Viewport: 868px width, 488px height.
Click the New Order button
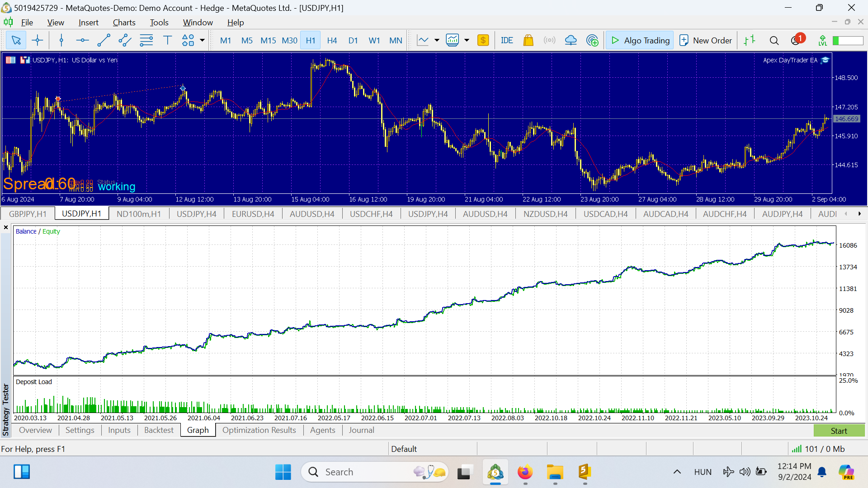706,41
